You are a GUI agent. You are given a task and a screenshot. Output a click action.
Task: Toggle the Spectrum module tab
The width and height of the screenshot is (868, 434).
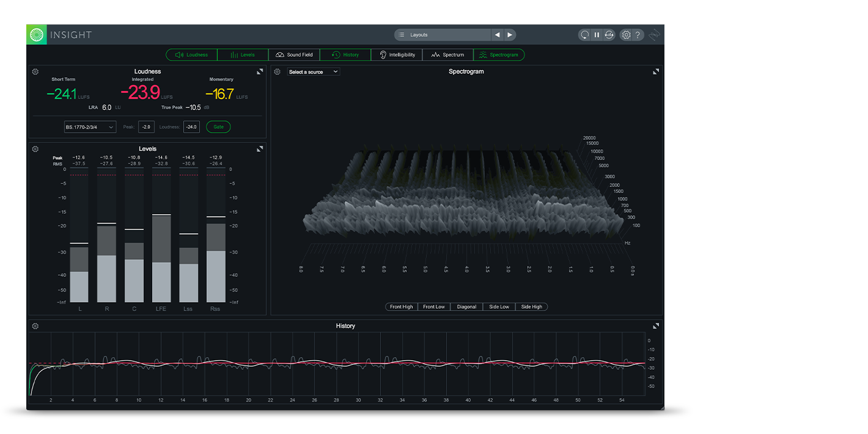pyautogui.click(x=448, y=54)
